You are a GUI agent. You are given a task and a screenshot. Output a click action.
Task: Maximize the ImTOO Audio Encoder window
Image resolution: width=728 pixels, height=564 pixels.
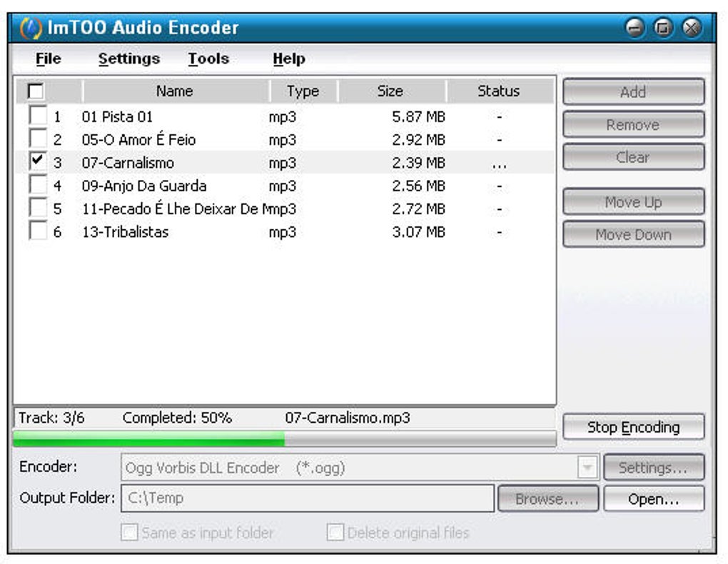tap(663, 27)
